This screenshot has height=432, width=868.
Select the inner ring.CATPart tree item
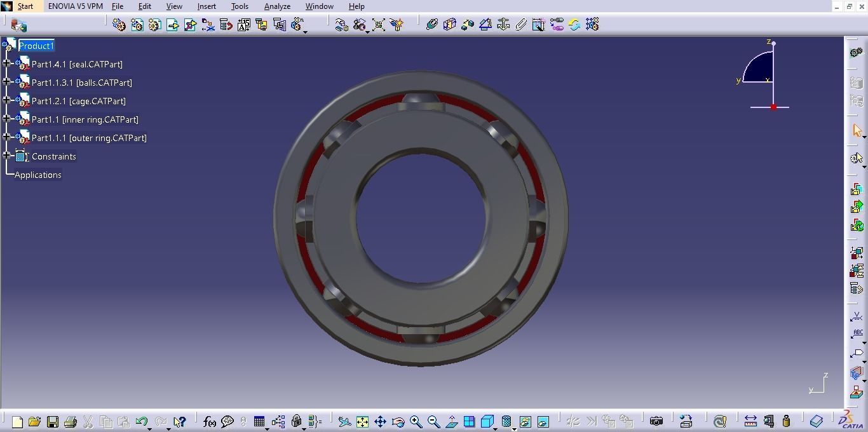85,119
